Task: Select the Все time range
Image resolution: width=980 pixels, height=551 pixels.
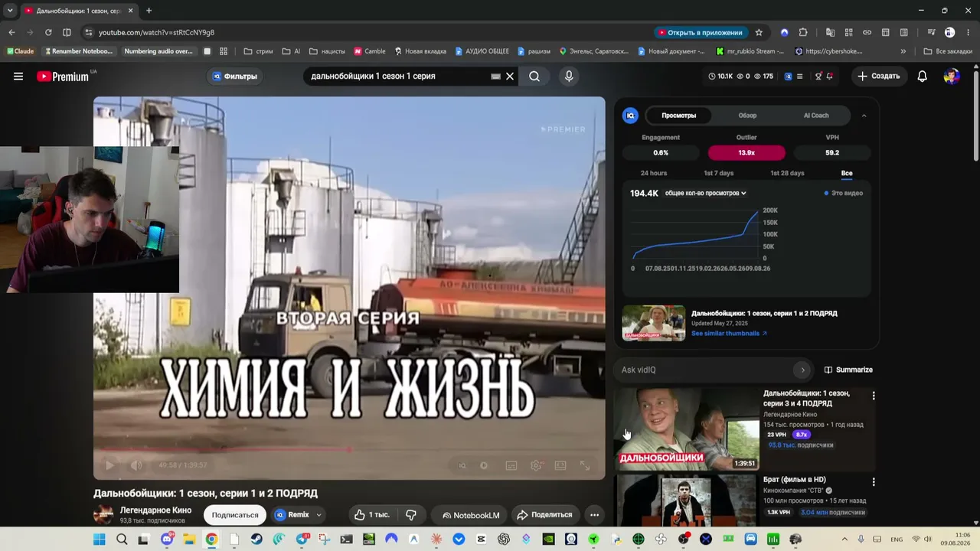Action: 847,174
